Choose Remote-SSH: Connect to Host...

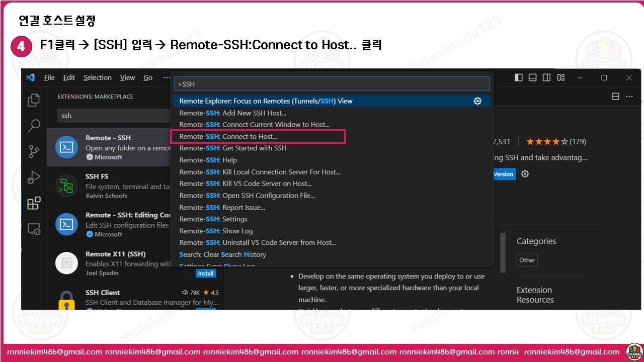pyautogui.click(x=332, y=136)
